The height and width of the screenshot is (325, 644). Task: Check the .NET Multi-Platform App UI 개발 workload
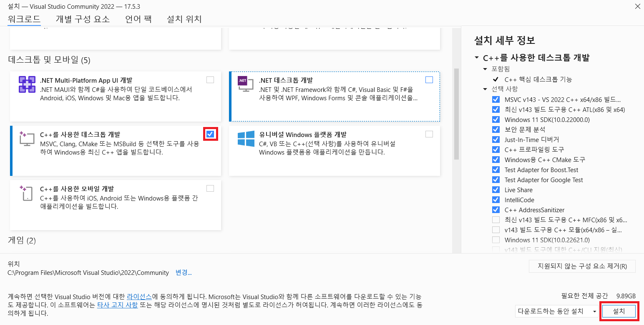click(x=210, y=80)
